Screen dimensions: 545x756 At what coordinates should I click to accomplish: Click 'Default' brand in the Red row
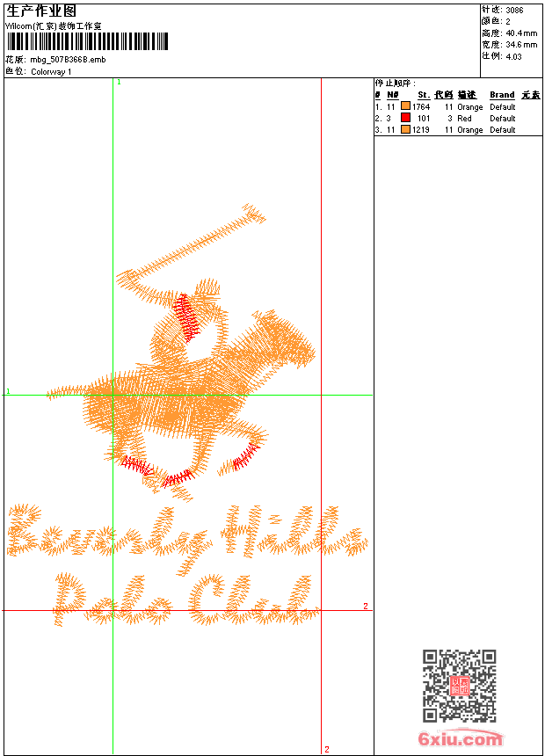point(503,118)
